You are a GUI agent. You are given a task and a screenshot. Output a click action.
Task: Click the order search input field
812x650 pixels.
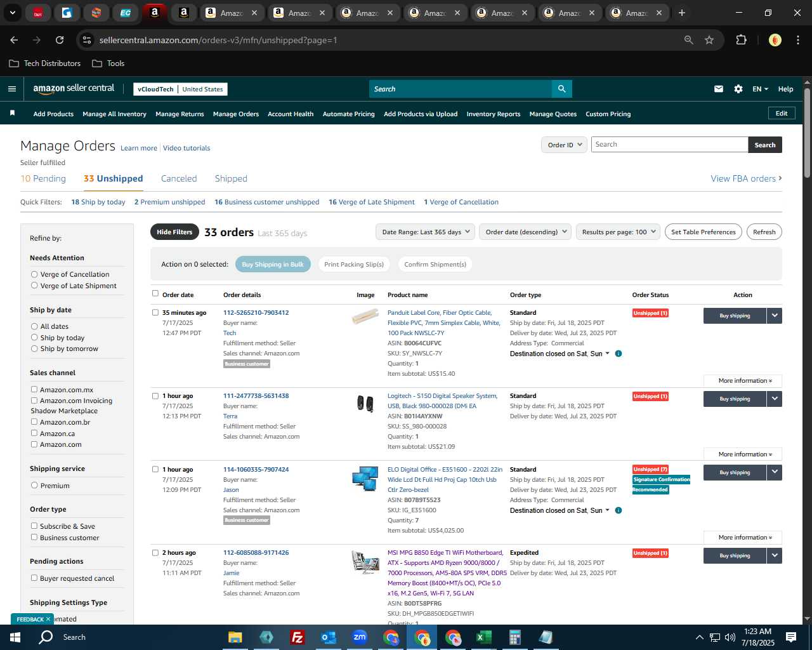coord(669,145)
